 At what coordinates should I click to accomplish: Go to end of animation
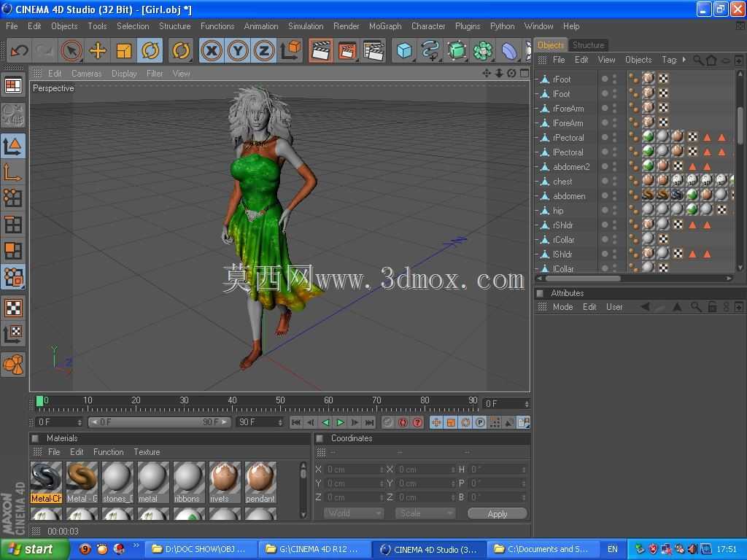tap(370, 422)
